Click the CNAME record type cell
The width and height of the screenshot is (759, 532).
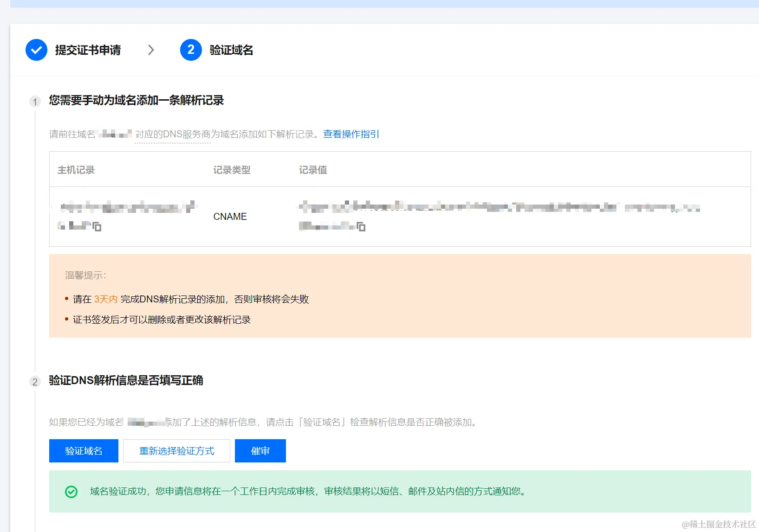coord(230,217)
